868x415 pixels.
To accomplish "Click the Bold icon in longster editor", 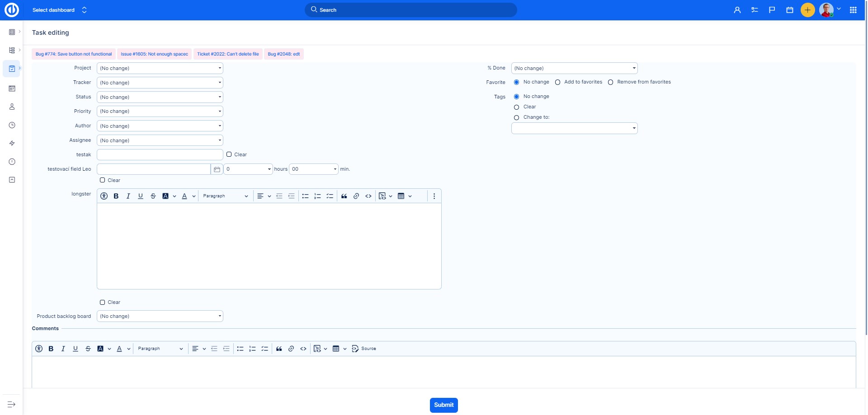I will click(x=116, y=196).
